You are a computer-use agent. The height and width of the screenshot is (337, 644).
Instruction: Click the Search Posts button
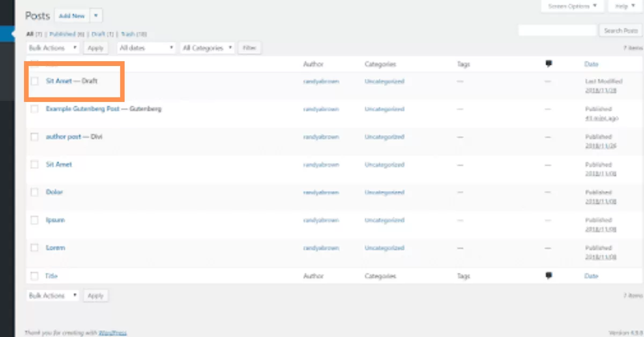(x=620, y=31)
